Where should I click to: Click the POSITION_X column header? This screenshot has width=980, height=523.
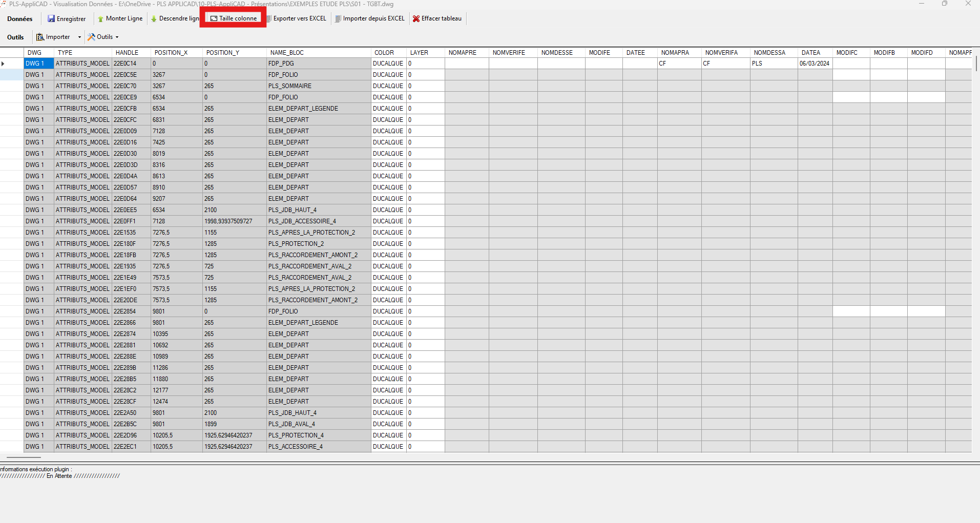(x=176, y=53)
